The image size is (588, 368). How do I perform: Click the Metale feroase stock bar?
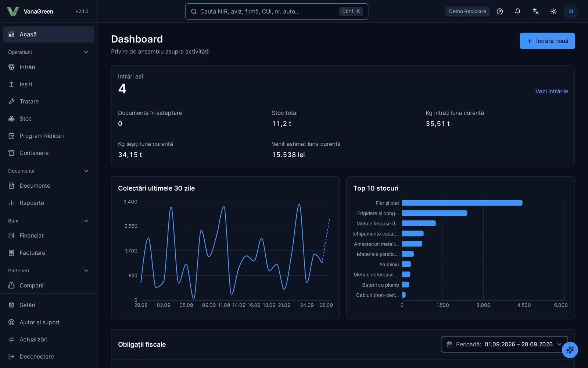click(x=419, y=223)
